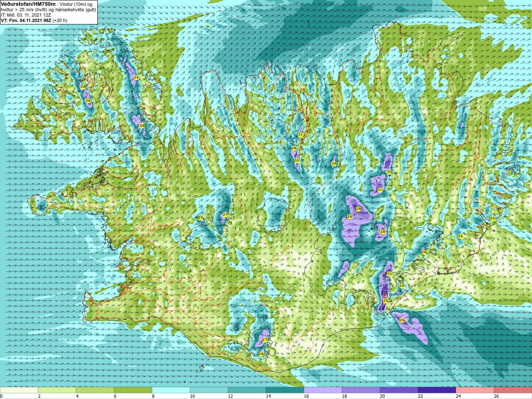Image resolution: width=532 pixels, height=399 pixels.
Task: Select the 20–22 m/s violet legend swatch
Action: 399,390
